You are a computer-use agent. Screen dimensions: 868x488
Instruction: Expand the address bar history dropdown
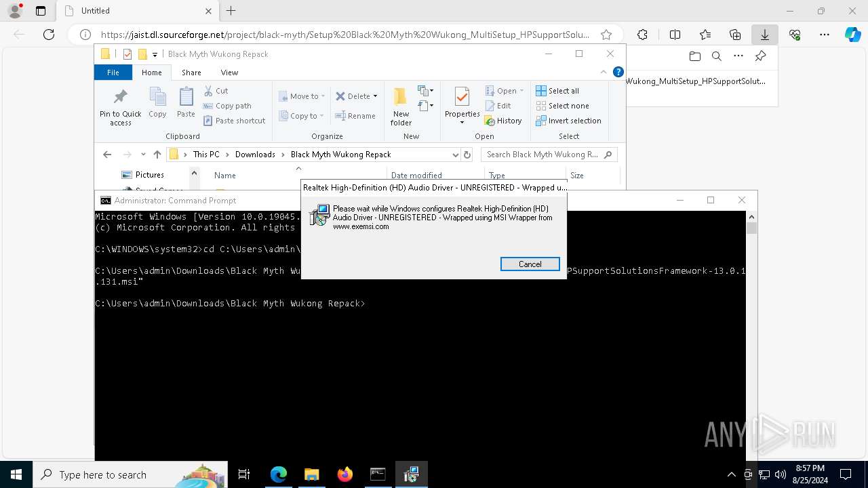pos(455,155)
